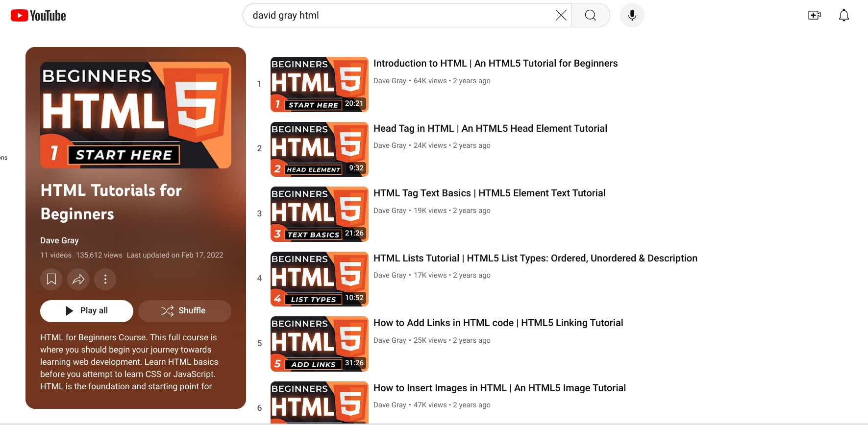This screenshot has width=868, height=425.
Task: Open the YouTube home logo
Action: point(38,16)
